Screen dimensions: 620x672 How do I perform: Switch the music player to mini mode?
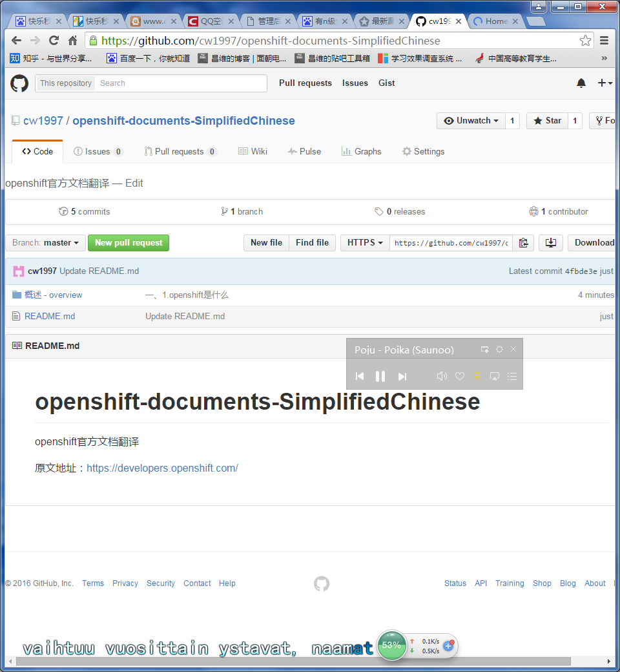[x=484, y=350]
